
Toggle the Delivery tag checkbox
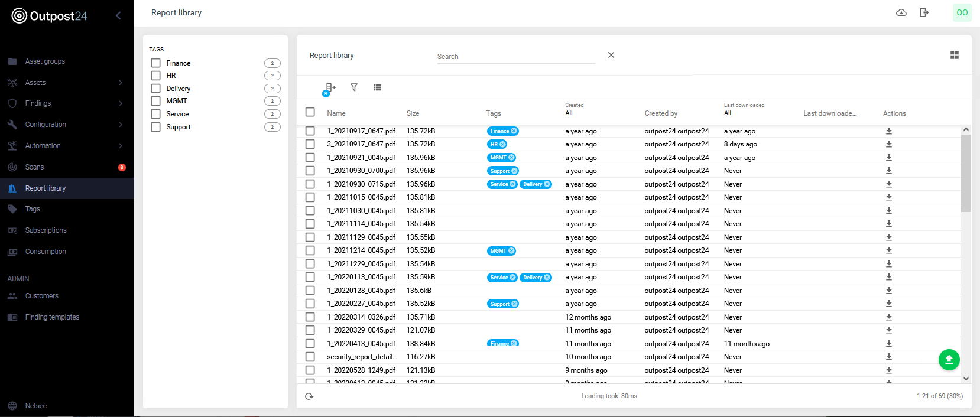point(156,89)
